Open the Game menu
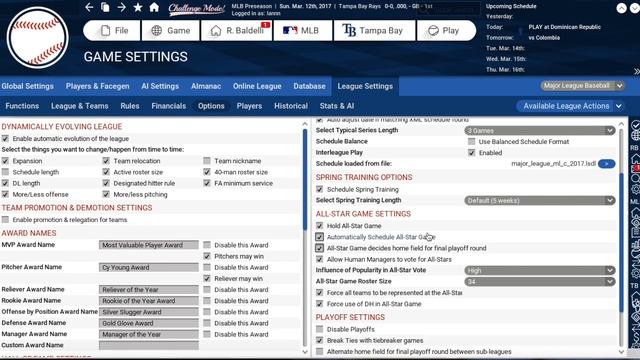The width and height of the screenshot is (640, 360). coord(171,31)
